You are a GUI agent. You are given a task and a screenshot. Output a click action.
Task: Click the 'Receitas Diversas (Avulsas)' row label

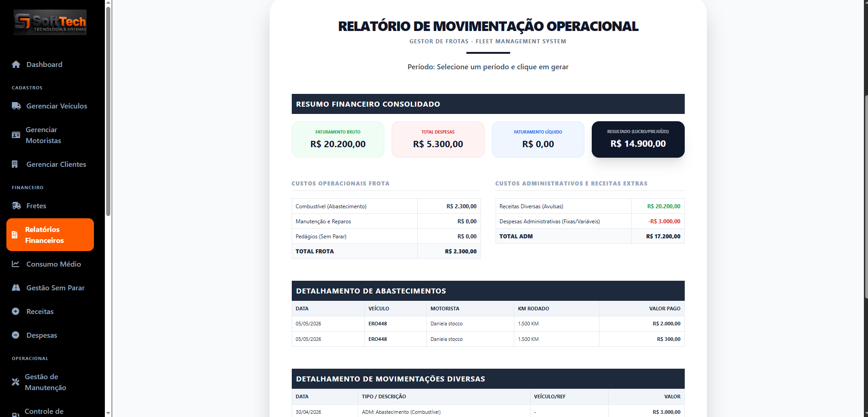coord(531,206)
